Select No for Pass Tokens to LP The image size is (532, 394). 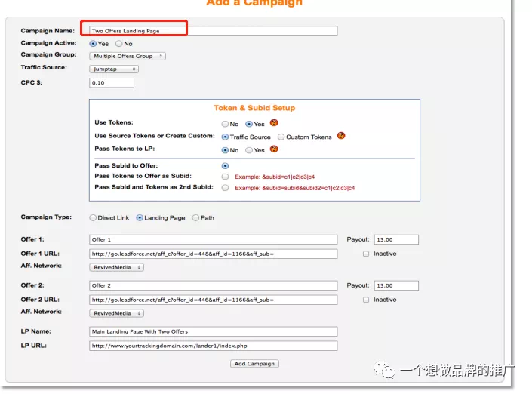tap(225, 150)
